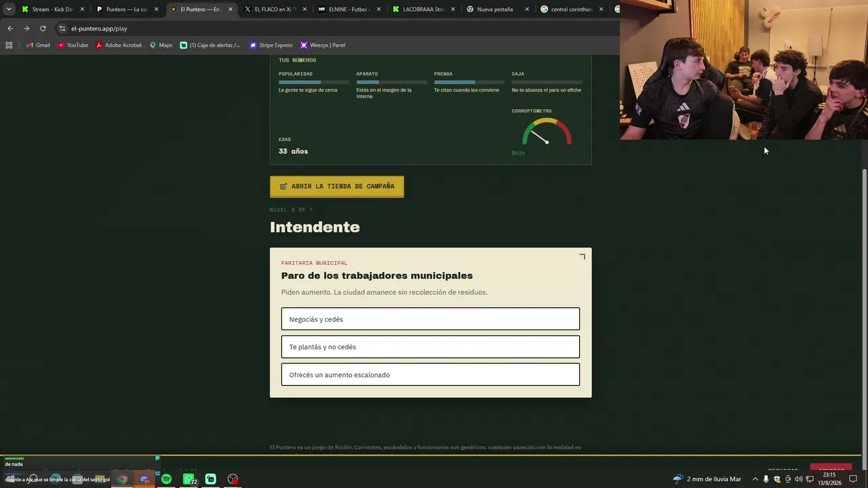Close the Stream - Kick tab
Viewport: 868px width, 488px height.
(83, 9)
